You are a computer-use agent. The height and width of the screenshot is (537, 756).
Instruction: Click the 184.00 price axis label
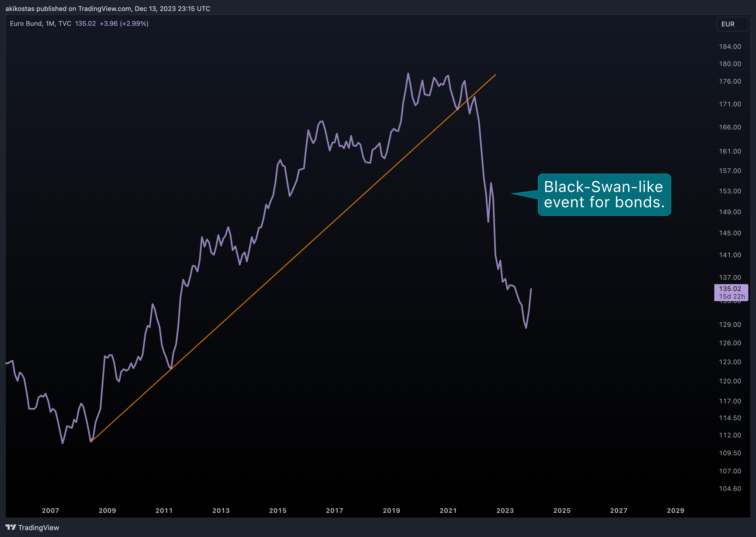pos(730,47)
